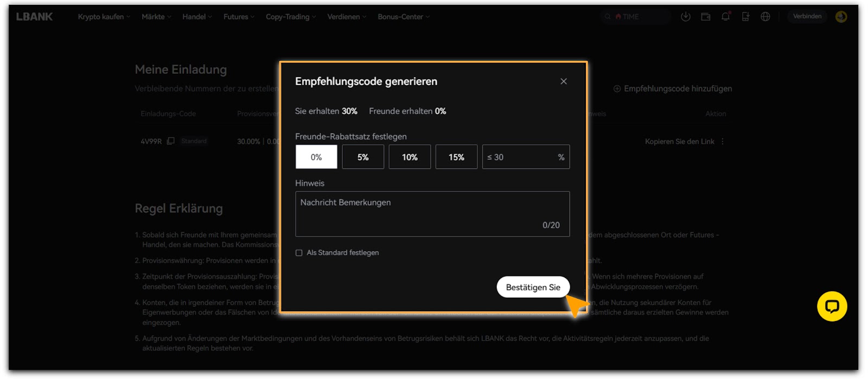
Task: Select the 15% friend discount option
Action: click(456, 157)
